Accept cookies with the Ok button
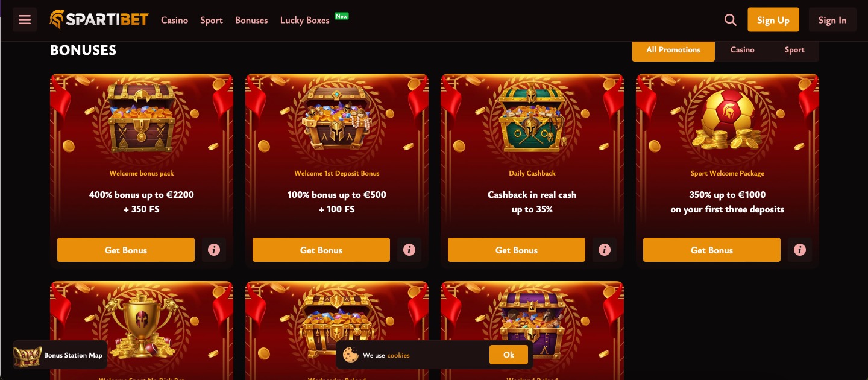The image size is (868, 380). [509, 355]
